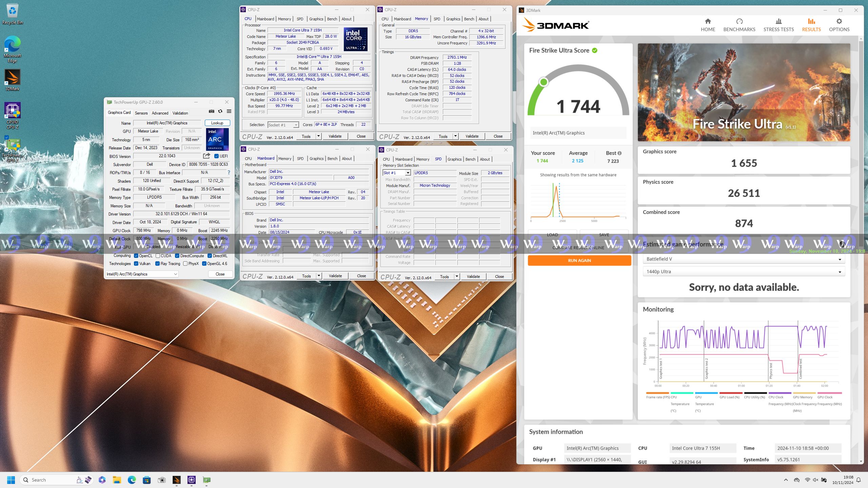This screenshot has height=488, width=868.
Task: Open File Explorer from the taskbar
Action: coord(117,480)
